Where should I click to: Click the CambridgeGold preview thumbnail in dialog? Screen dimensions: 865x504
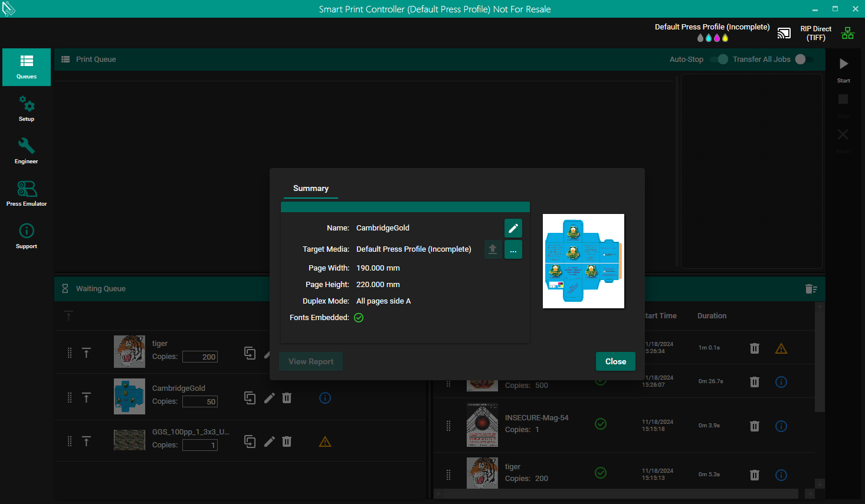583,261
